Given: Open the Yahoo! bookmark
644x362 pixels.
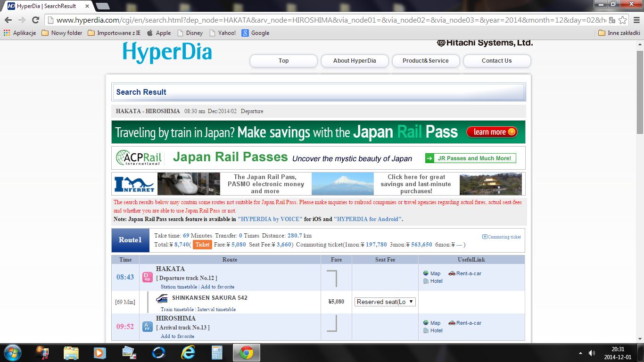Looking at the screenshot, I should pos(223,33).
